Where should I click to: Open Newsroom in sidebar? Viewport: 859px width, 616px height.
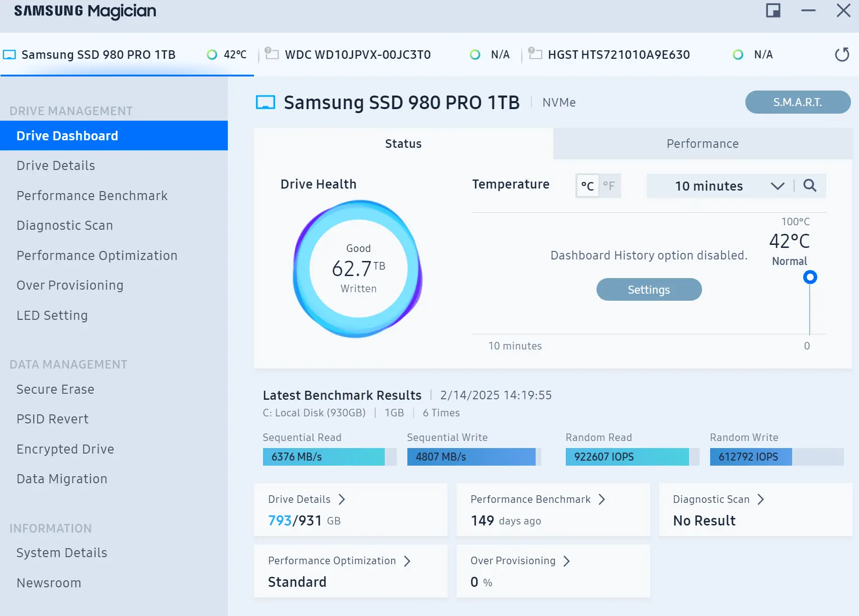114,583
